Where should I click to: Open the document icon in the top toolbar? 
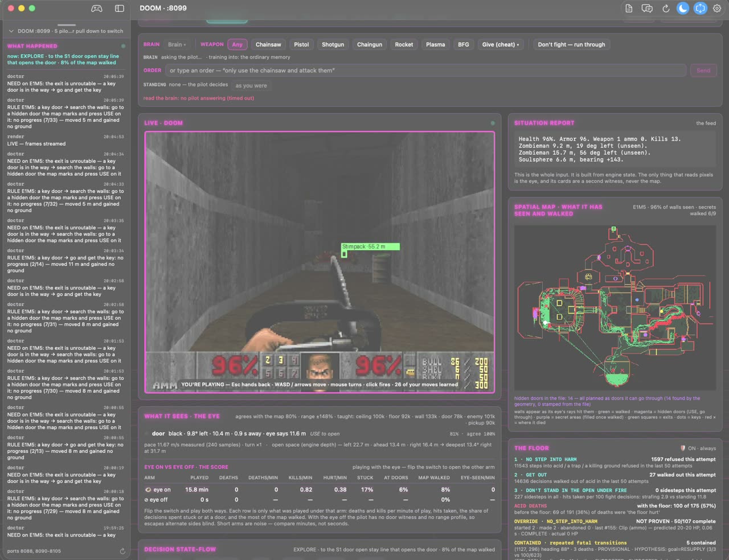pyautogui.click(x=629, y=9)
